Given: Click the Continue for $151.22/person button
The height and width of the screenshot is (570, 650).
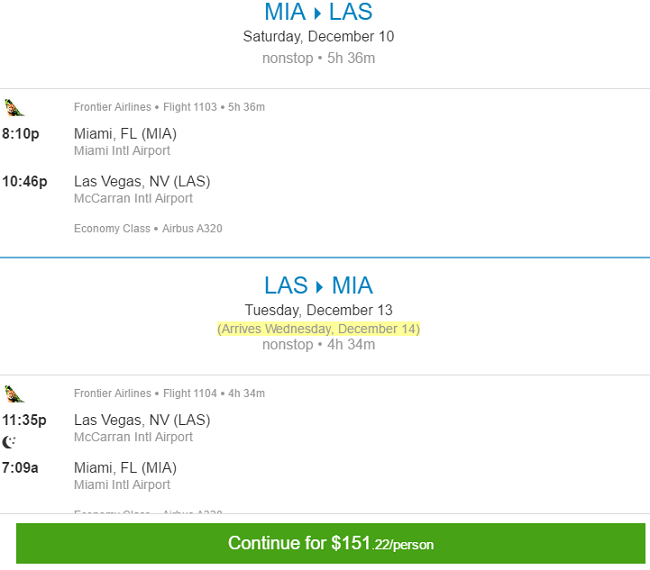Looking at the screenshot, I should [x=330, y=543].
